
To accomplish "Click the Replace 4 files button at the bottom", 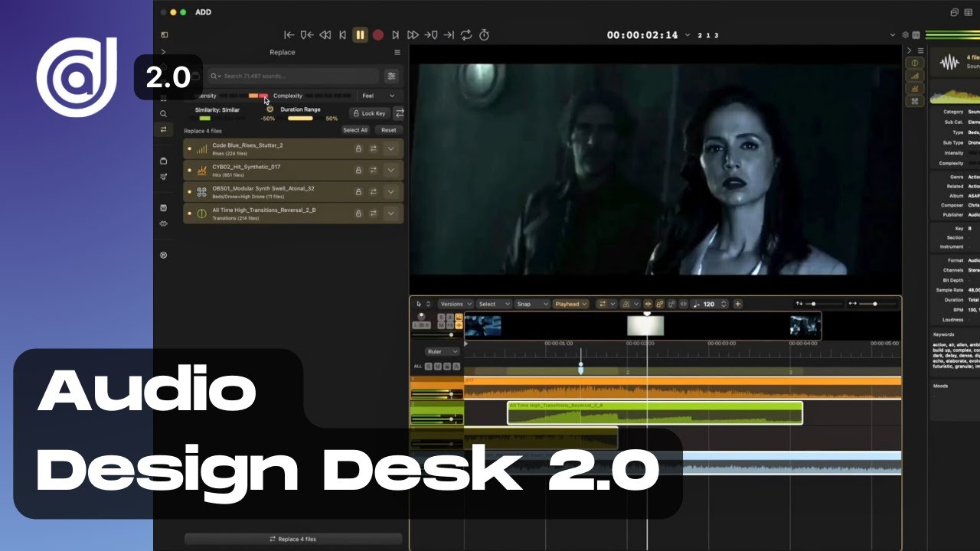I will [293, 539].
